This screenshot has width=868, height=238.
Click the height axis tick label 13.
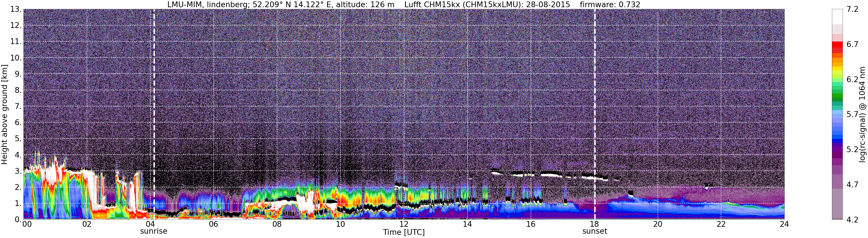16,9
